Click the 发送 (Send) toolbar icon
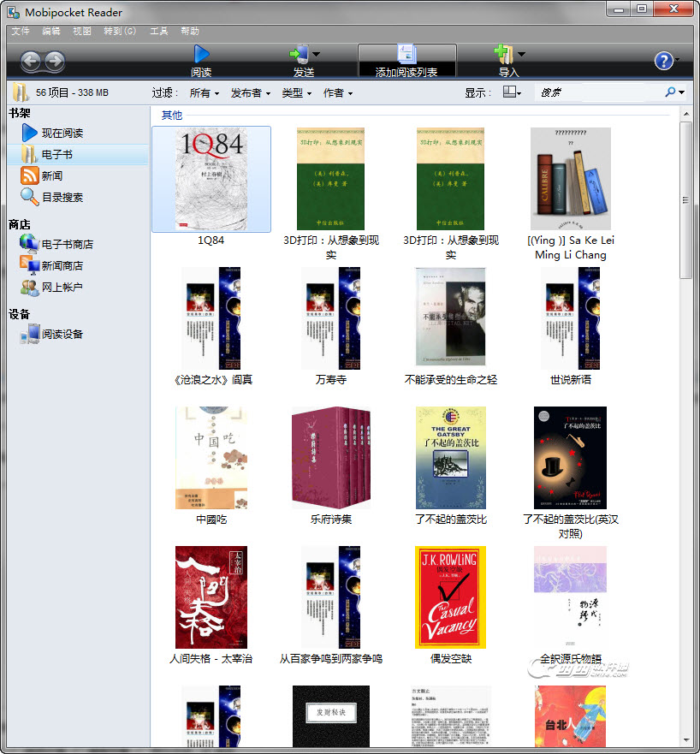Viewport: 700px width, 754px height. click(x=300, y=55)
